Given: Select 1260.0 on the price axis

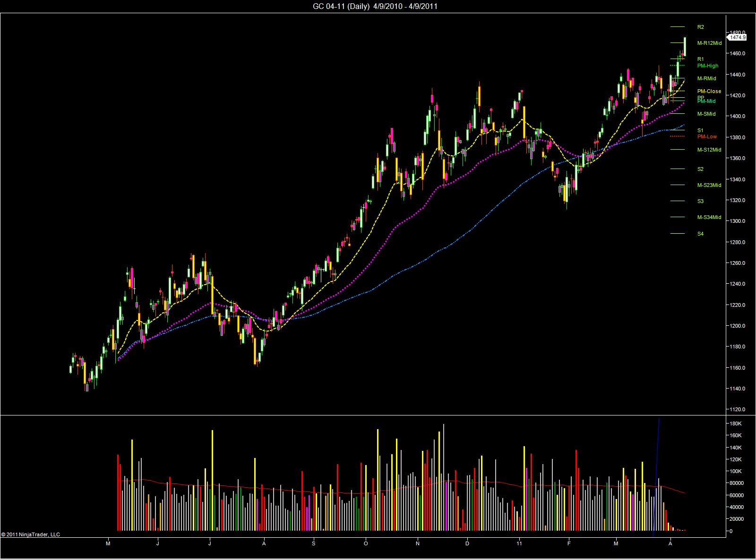Looking at the screenshot, I should click(738, 263).
